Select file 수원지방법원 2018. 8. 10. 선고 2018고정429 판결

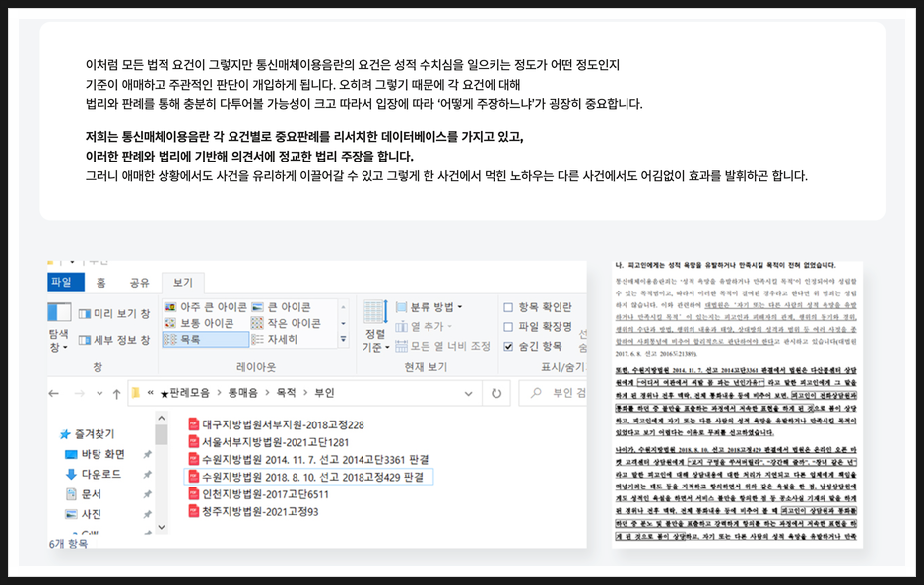pyautogui.click(x=308, y=477)
